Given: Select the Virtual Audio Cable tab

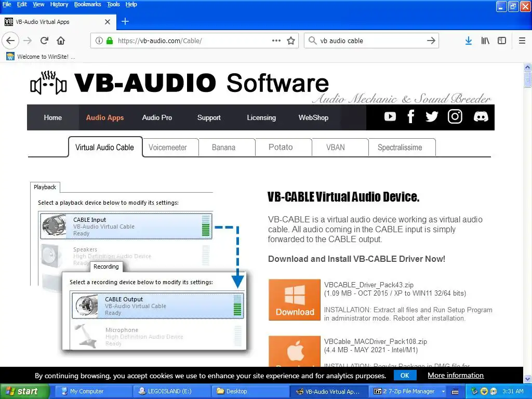Looking at the screenshot, I should (105, 147).
